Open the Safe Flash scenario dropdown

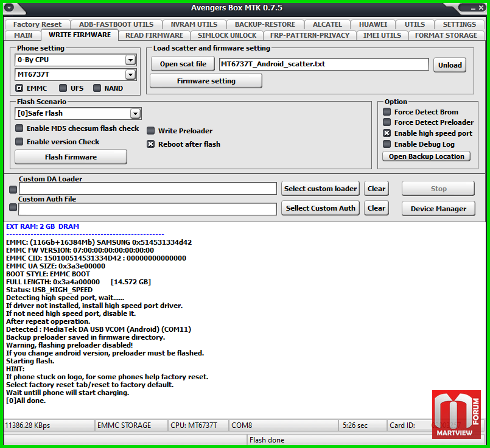[x=135, y=113]
